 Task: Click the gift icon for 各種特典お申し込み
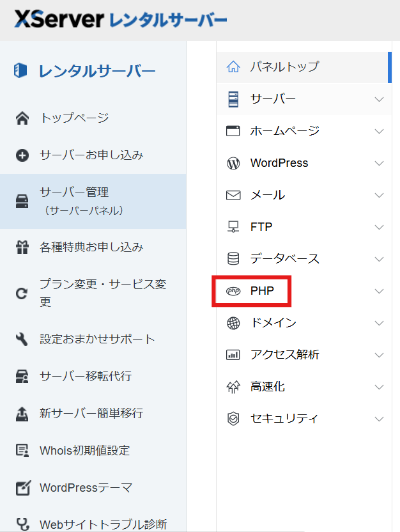tap(22, 247)
